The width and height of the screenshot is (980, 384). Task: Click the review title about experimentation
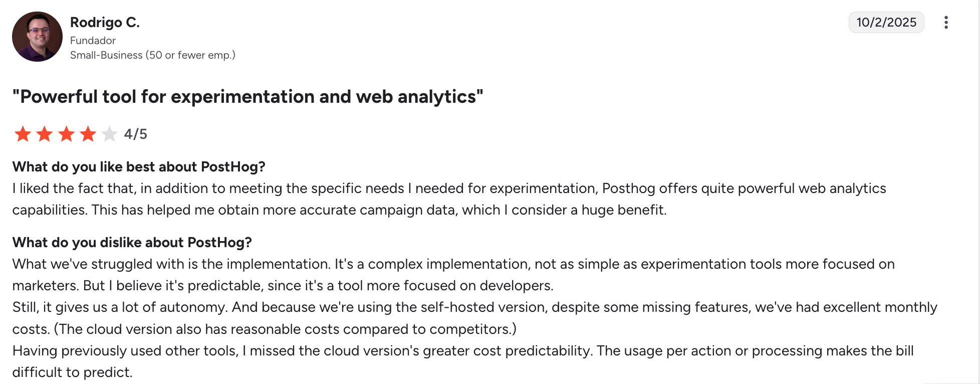pos(248,97)
